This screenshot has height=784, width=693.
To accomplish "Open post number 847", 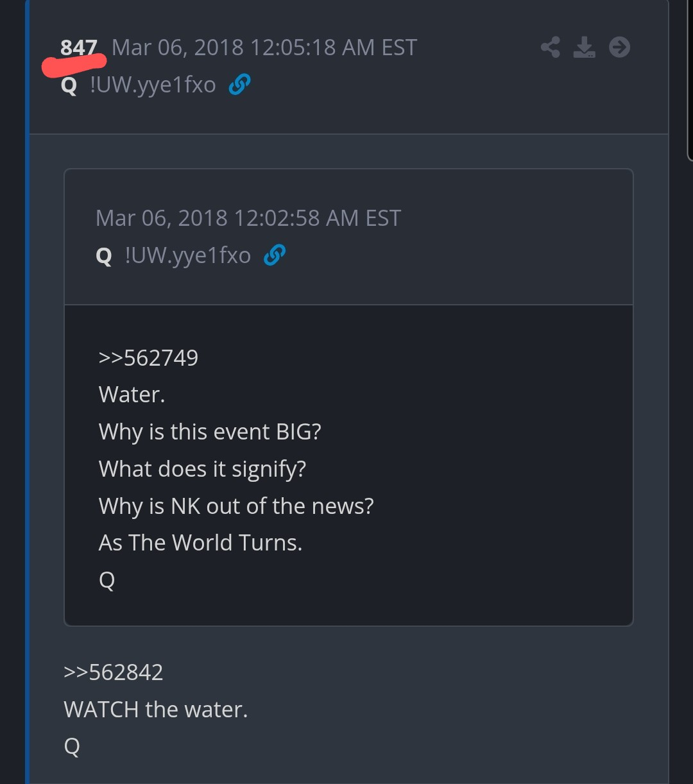I will [x=78, y=47].
